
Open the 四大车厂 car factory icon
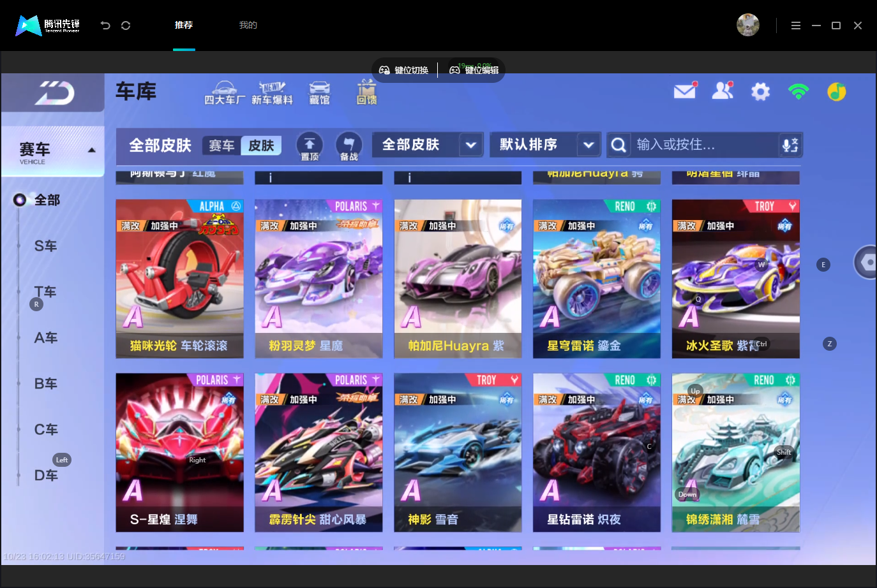[225, 93]
